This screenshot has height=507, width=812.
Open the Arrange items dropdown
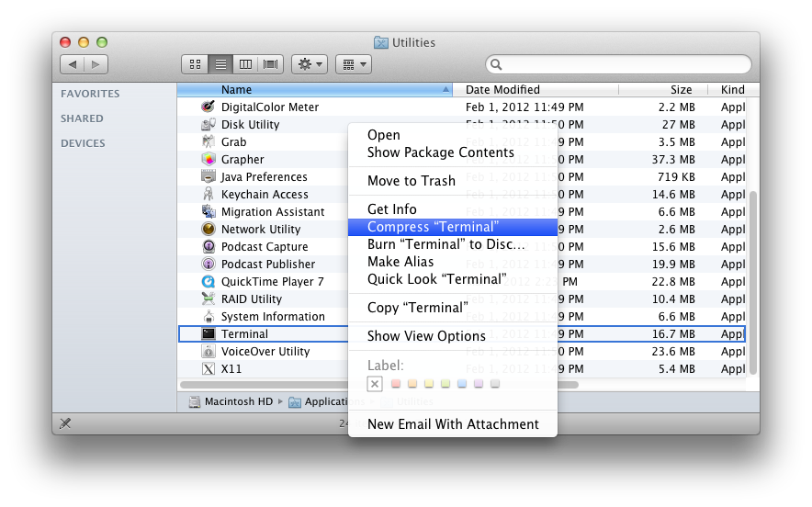pos(354,64)
